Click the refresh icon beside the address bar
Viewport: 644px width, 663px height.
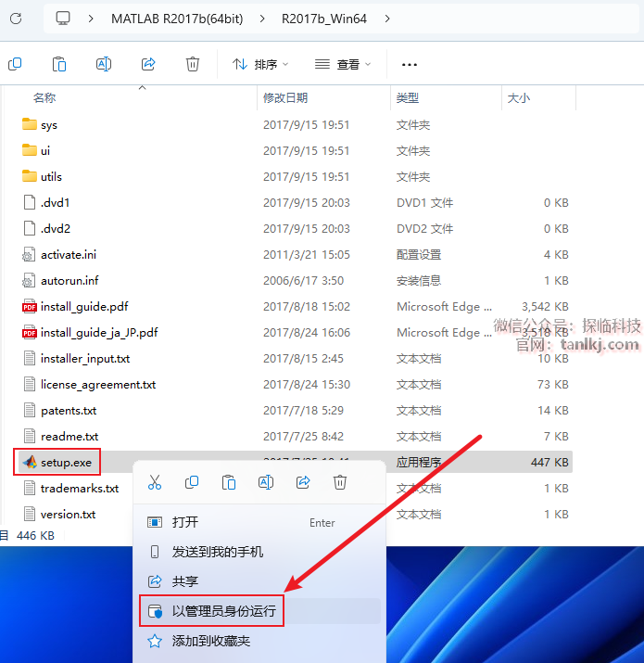16,19
